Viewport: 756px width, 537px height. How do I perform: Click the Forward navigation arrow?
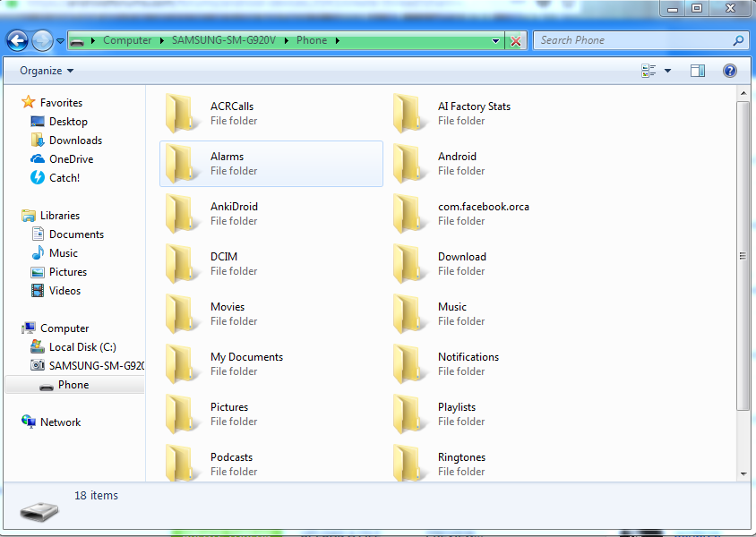tap(42, 40)
